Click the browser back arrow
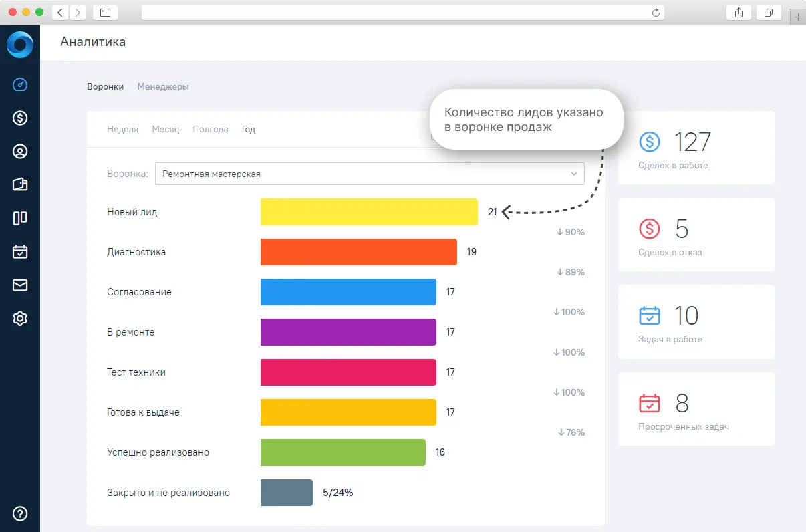 tap(61, 12)
